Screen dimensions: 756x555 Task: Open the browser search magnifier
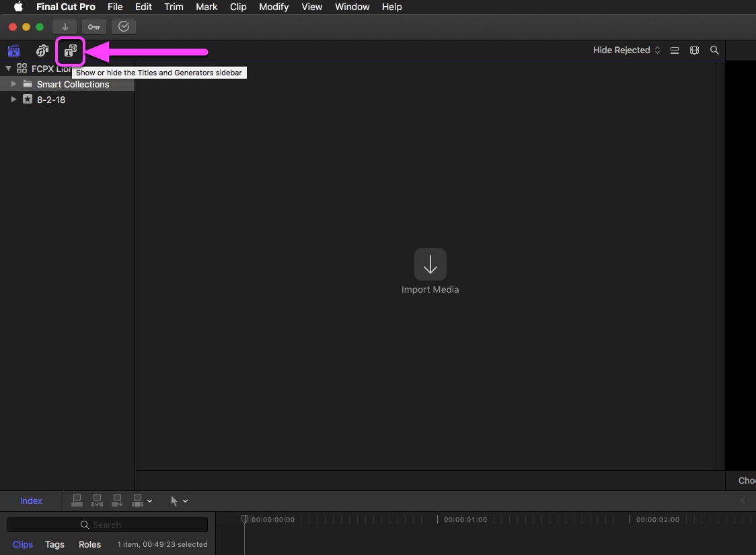click(x=715, y=50)
